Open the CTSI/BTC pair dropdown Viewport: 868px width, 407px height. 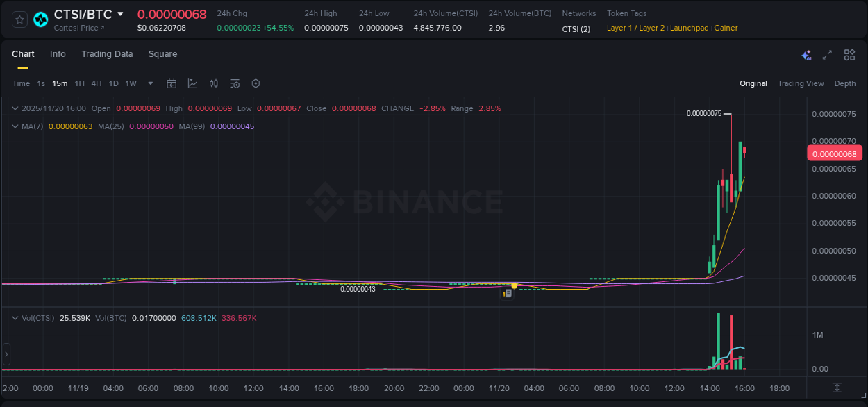point(122,13)
